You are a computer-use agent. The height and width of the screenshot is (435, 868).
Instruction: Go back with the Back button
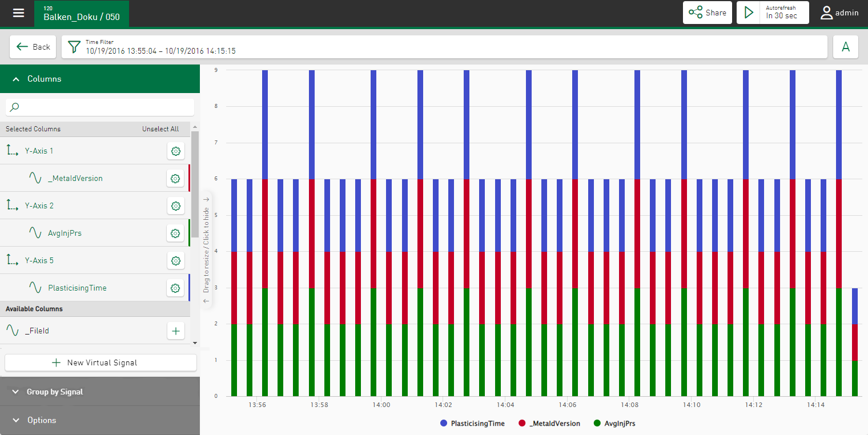pos(33,47)
